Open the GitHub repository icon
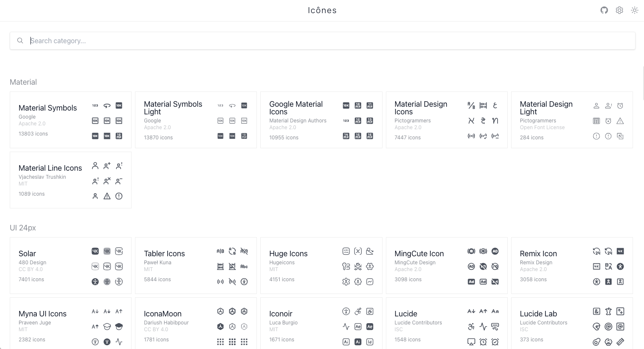This screenshot has height=349, width=644. (x=604, y=10)
